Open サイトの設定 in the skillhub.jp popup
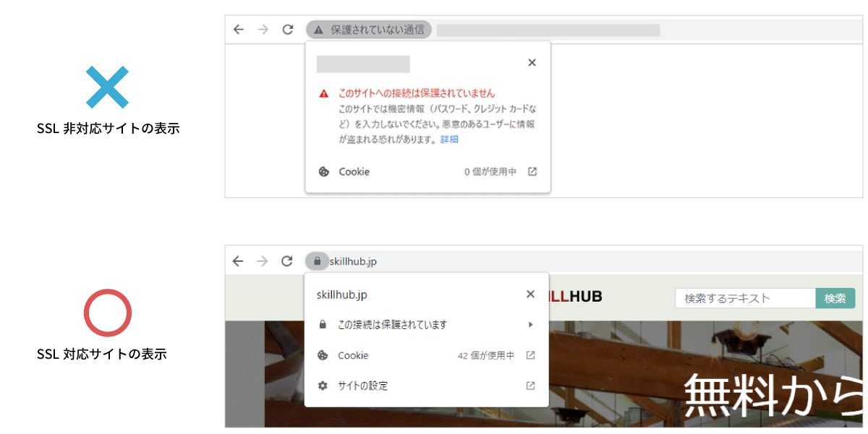Image resolution: width=868 pixels, height=434 pixels. point(427,386)
